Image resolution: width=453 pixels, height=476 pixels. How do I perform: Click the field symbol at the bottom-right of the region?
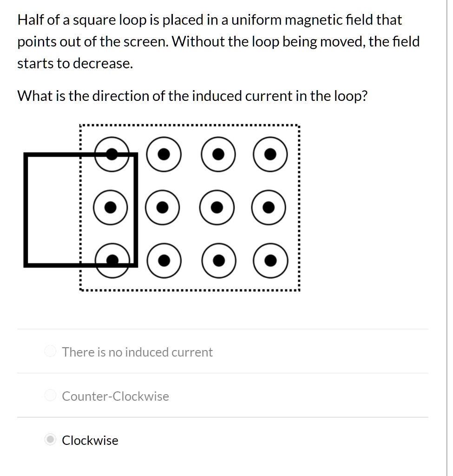(270, 261)
